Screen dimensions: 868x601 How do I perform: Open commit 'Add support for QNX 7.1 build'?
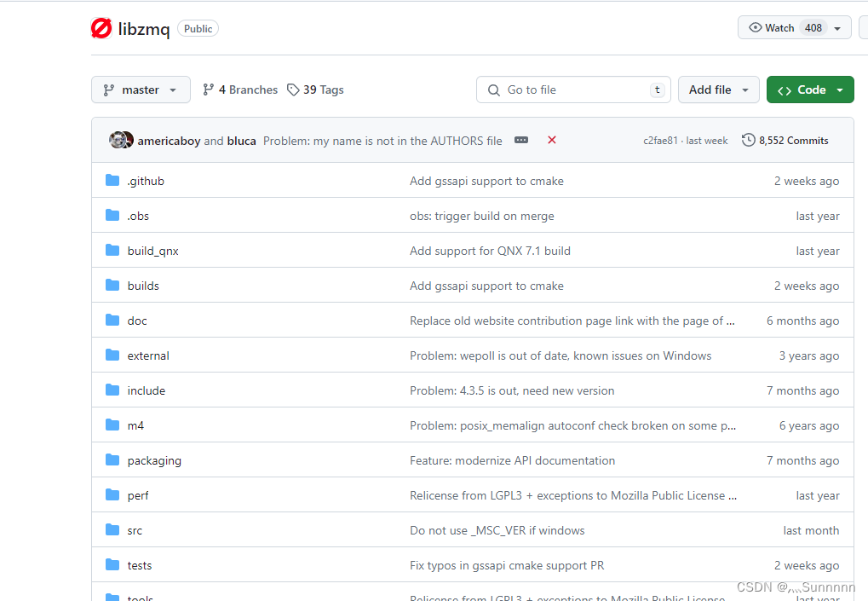490,251
